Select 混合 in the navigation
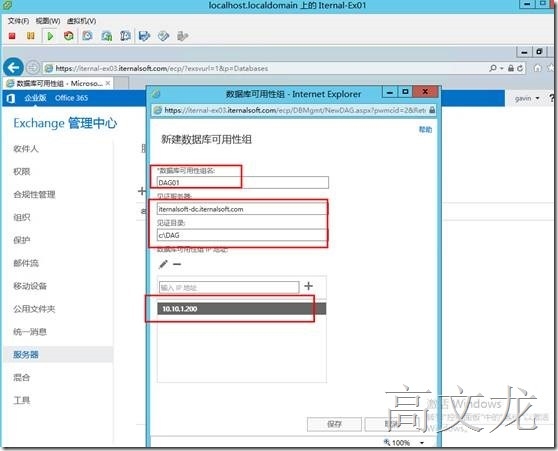558x451 pixels. coord(22,377)
